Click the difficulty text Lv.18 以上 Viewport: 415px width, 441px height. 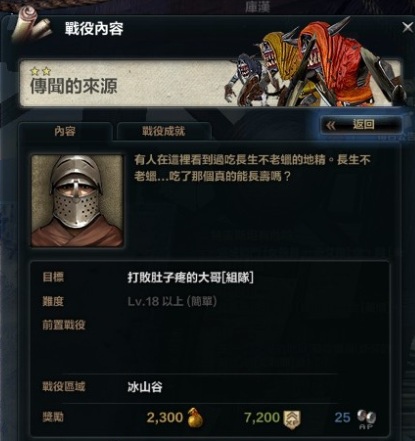coord(155,301)
